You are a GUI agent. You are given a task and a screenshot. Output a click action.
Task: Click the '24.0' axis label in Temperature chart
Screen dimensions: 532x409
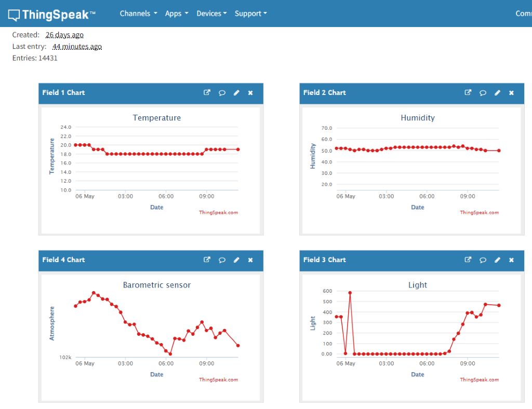point(66,127)
